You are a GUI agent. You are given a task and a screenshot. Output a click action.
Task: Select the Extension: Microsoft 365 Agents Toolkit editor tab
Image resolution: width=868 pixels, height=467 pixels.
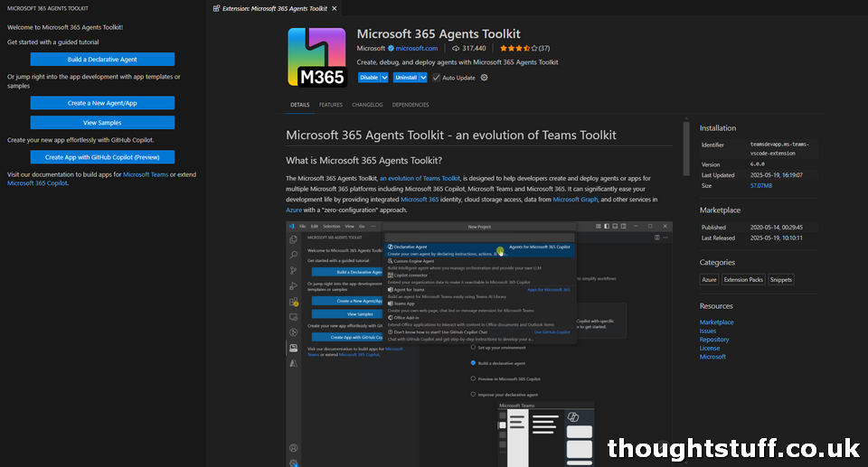(275, 8)
